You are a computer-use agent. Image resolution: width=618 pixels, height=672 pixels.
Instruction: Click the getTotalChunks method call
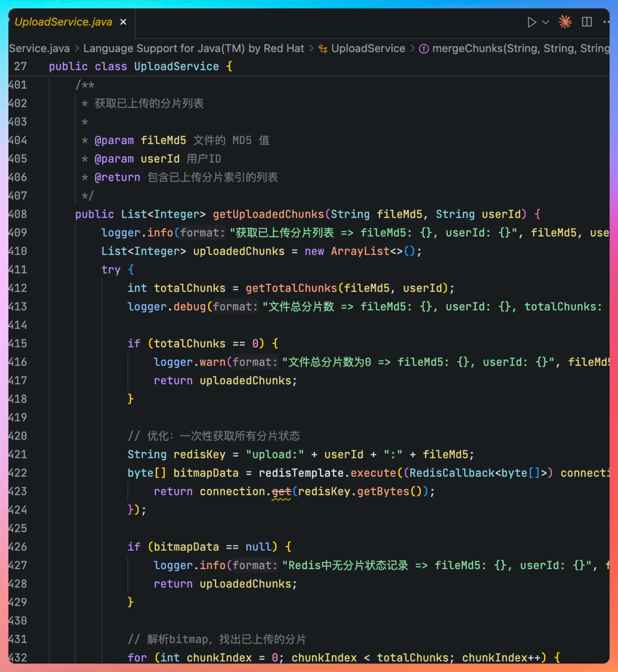coord(291,288)
